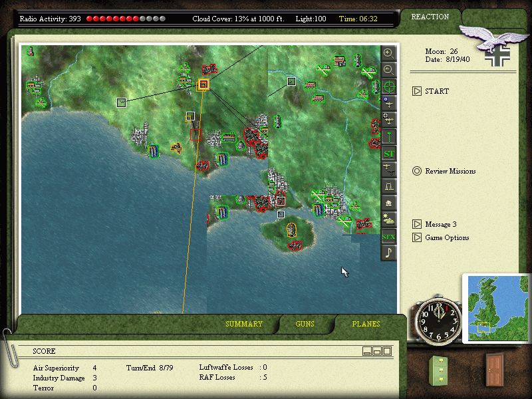Screen dimensions: 532x399
Task: Click the red tower icon in map's top-left corner
Action: tap(31, 52)
